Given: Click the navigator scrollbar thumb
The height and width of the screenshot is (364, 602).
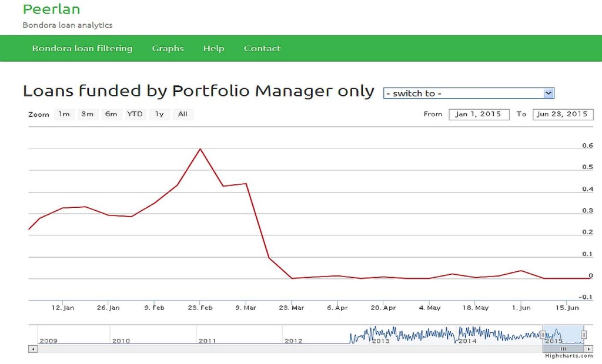Looking at the screenshot, I should tap(563, 349).
